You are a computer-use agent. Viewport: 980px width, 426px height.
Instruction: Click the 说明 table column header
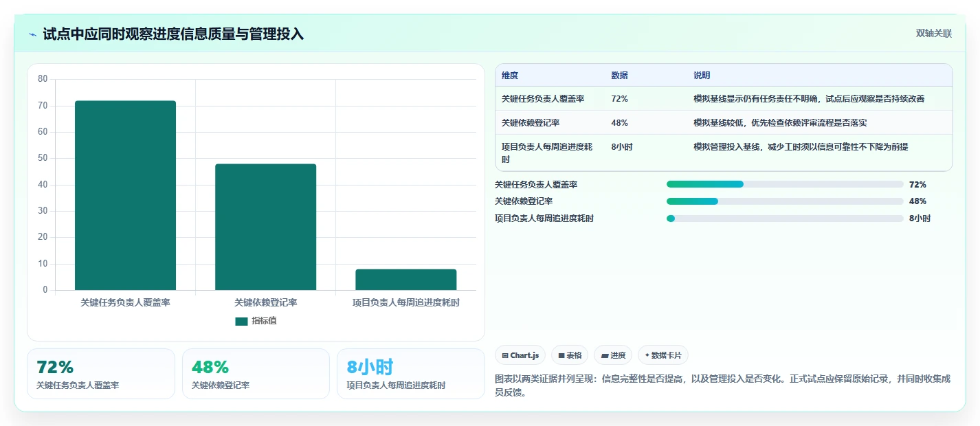(702, 76)
